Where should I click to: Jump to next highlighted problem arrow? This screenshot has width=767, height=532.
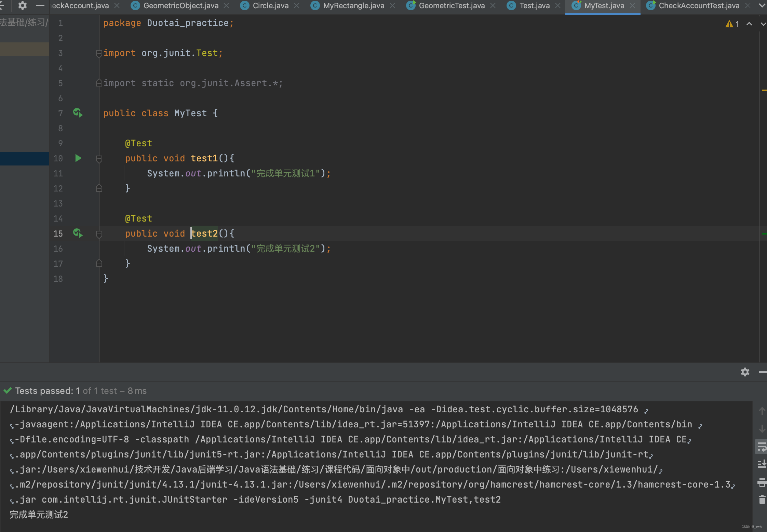[x=763, y=24]
